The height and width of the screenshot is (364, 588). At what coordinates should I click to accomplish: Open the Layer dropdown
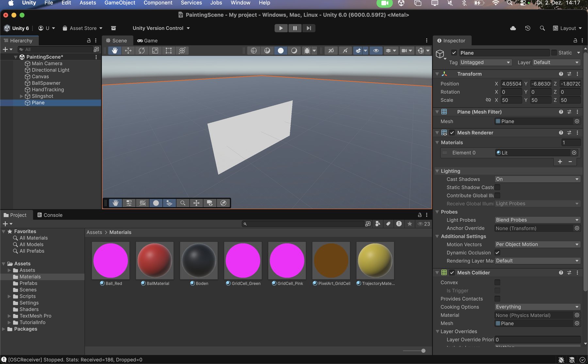pyautogui.click(x=556, y=62)
